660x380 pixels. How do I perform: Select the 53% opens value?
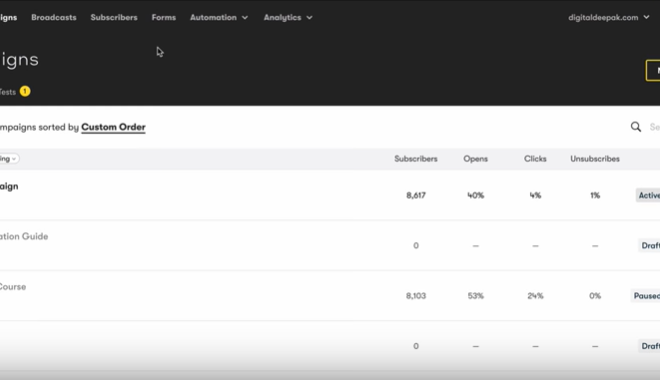(x=476, y=296)
